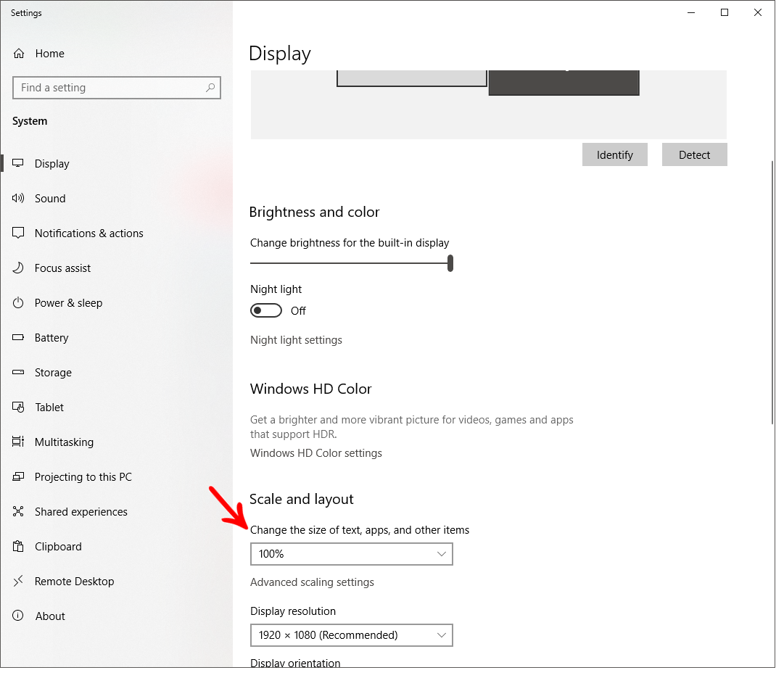This screenshot has height=678, width=784.
Task: Minimize the Settings window
Action: [x=691, y=12]
